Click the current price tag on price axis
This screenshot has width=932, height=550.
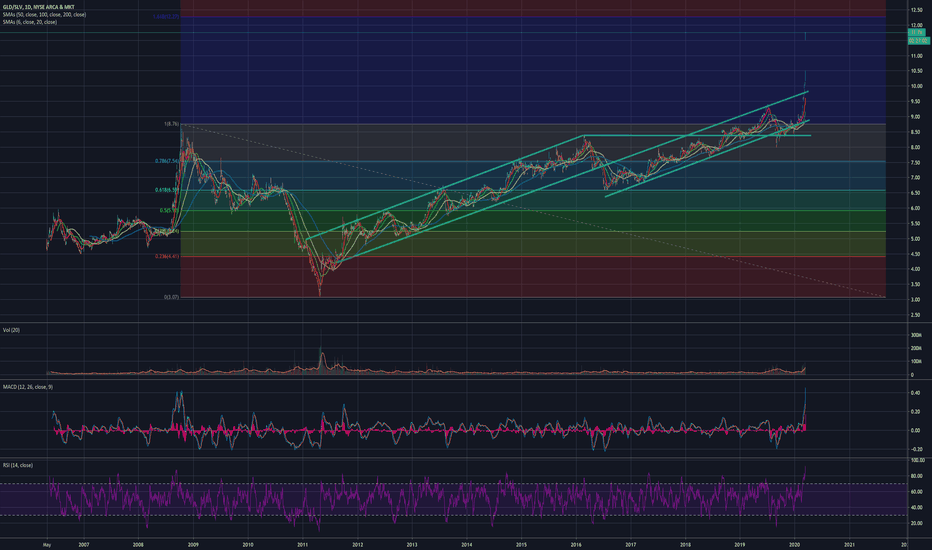pyautogui.click(x=918, y=33)
